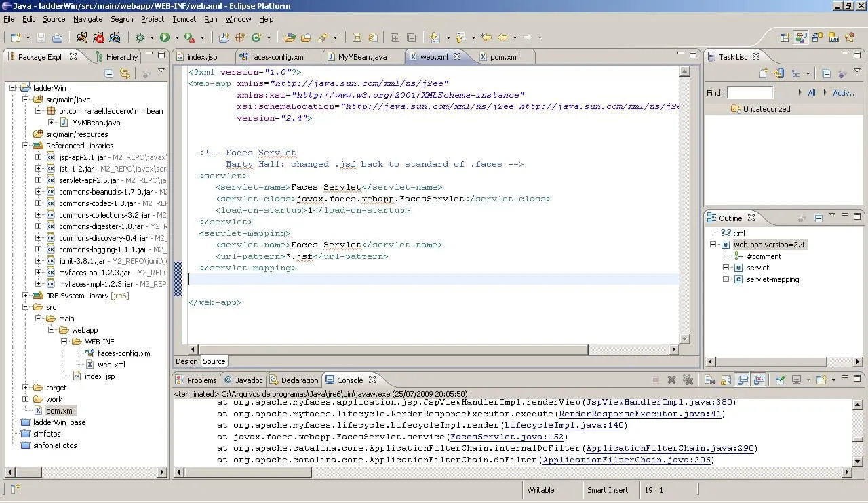
Task: Switch to the faces-config.xml editor tab
Action: 277,57
